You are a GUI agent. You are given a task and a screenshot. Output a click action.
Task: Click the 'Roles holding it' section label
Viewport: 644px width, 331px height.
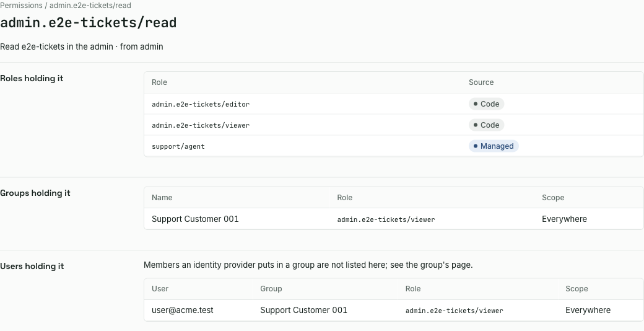tap(32, 78)
